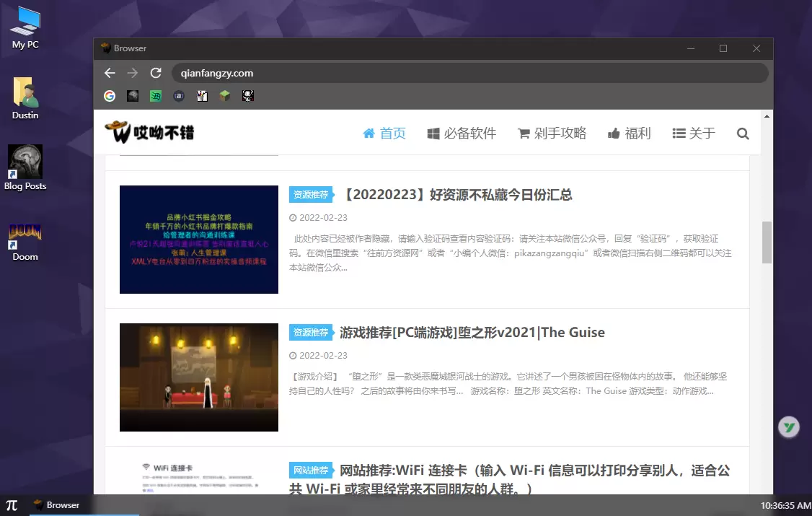This screenshot has width=812, height=516.
Task: Open the 游戏推荐 The Guise article title
Action: pyautogui.click(x=472, y=333)
